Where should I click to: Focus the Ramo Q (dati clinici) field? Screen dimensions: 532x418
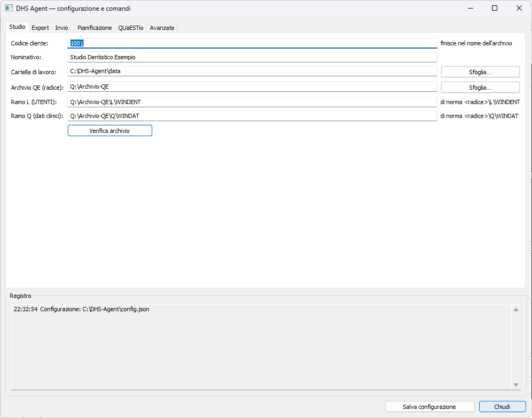click(252, 116)
